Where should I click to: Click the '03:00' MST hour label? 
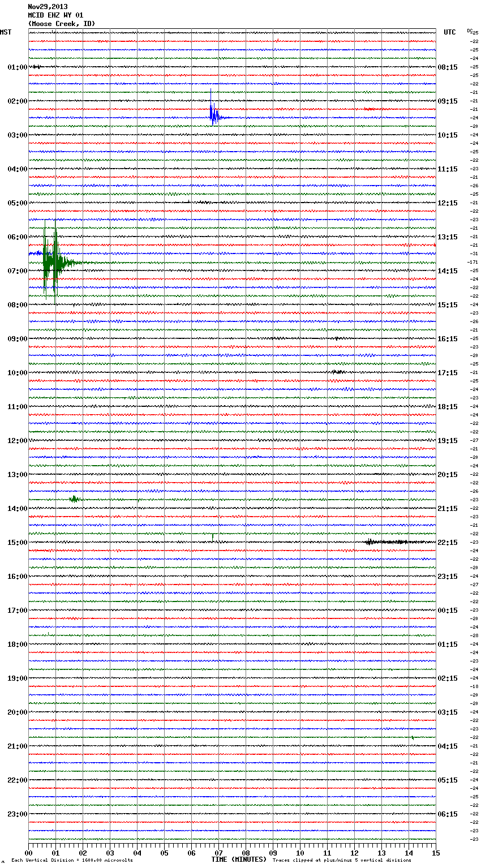tap(18, 135)
